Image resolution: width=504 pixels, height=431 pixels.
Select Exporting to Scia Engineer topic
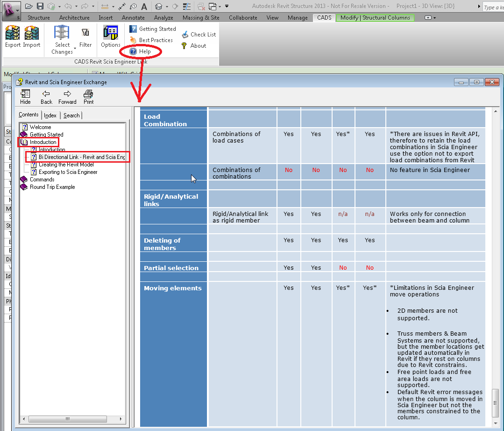[68, 172]
